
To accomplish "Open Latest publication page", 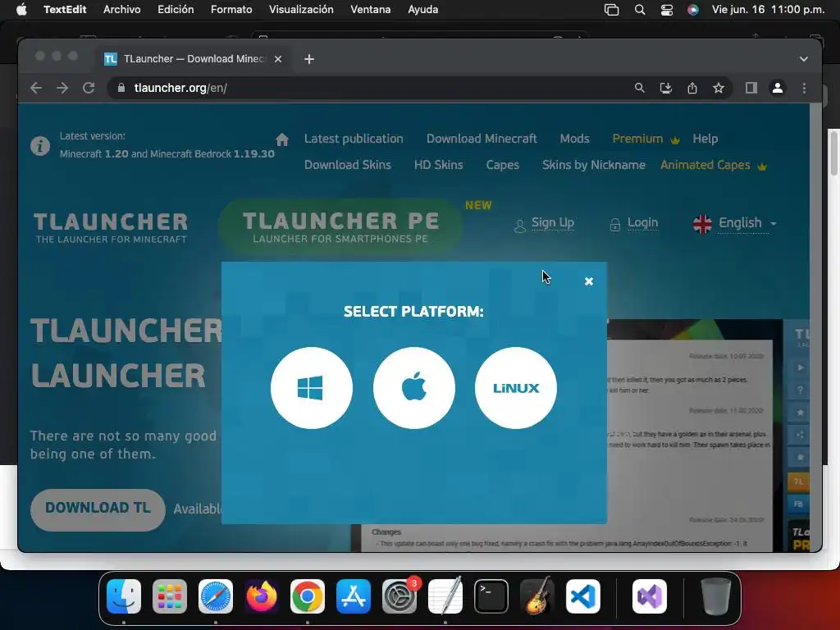I will pos(354,139).
